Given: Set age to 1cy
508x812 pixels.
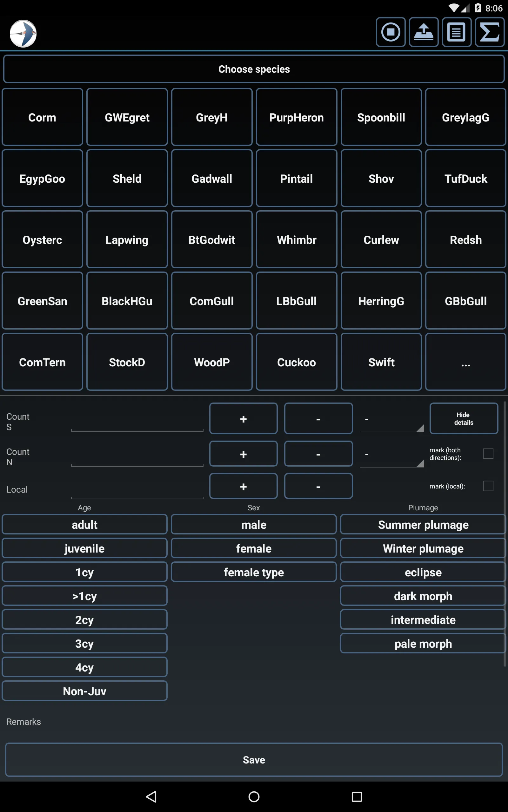Looking at the screenshot, I should click(85, 572).
